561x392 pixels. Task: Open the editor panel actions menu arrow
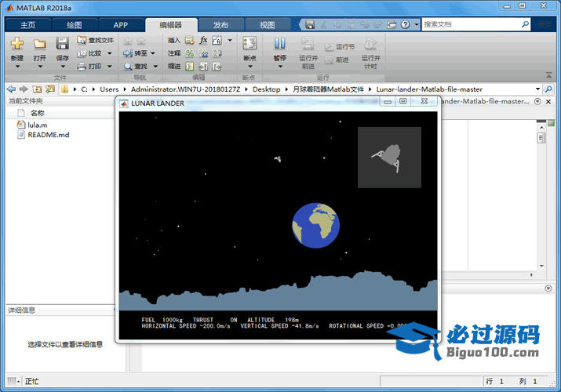pos(537,101)
